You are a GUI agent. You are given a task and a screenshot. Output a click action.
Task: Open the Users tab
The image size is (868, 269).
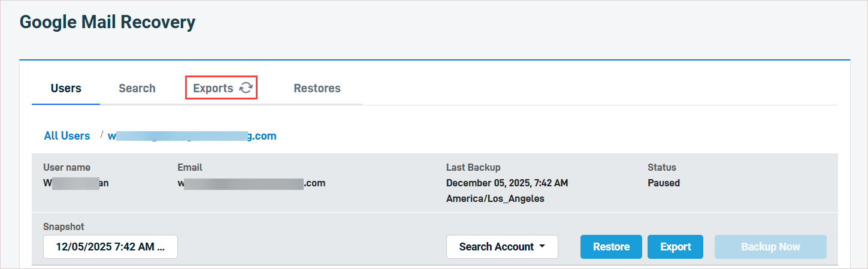(x=66, y=88)
